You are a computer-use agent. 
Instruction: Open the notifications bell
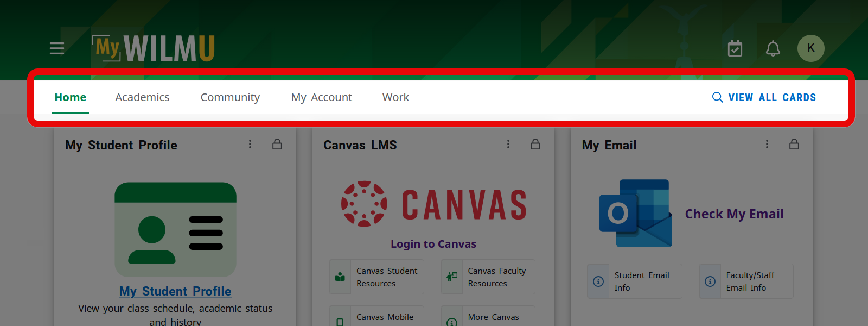(773, 48)
